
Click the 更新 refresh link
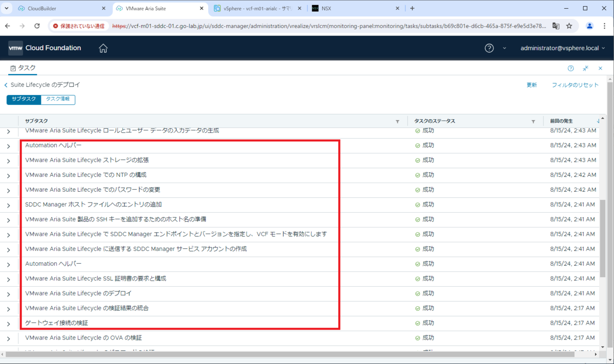pos(532,85)
